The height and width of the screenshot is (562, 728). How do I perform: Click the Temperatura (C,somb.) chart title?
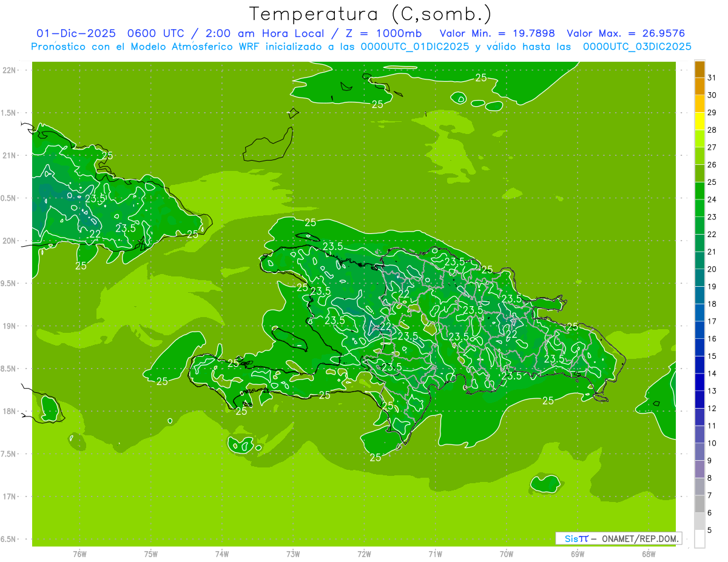point(370,13)
